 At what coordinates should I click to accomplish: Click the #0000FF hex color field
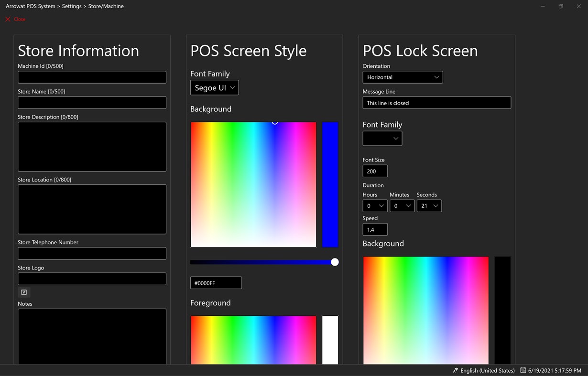point(216,282)
